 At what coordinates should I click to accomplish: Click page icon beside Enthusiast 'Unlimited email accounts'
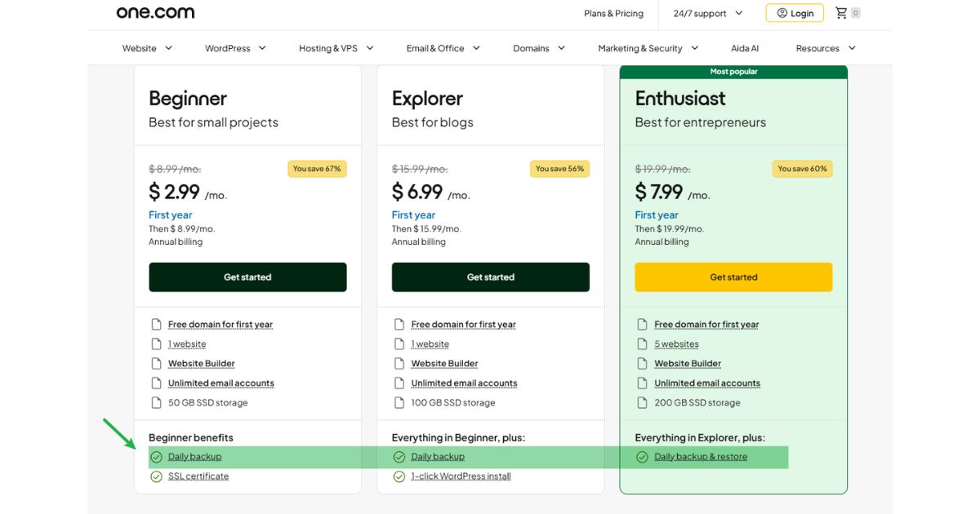(x=643, y=383)
